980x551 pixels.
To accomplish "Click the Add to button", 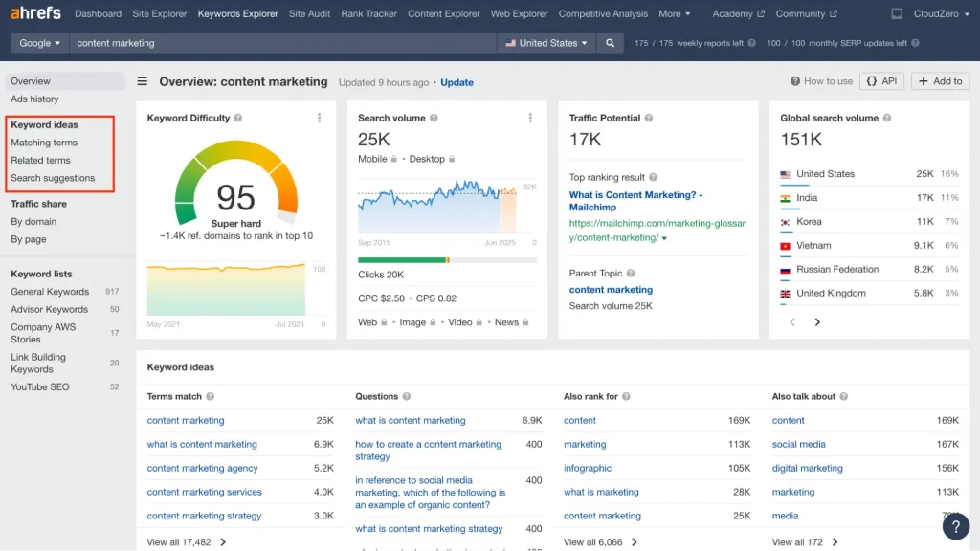I will pyautogui.click(x=939, y=81).
